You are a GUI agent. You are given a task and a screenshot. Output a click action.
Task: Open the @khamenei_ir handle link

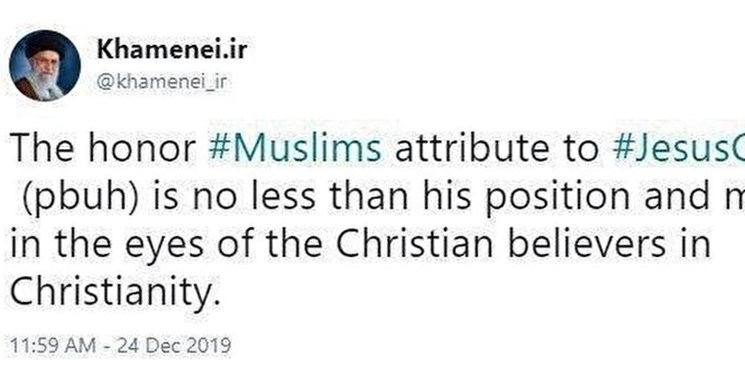(x=162, y=82)
